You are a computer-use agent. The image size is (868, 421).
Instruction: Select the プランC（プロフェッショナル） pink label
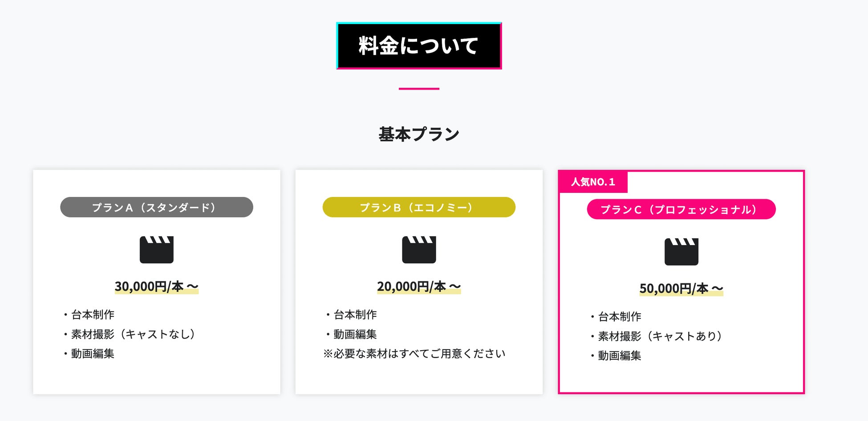coord(681,209)
